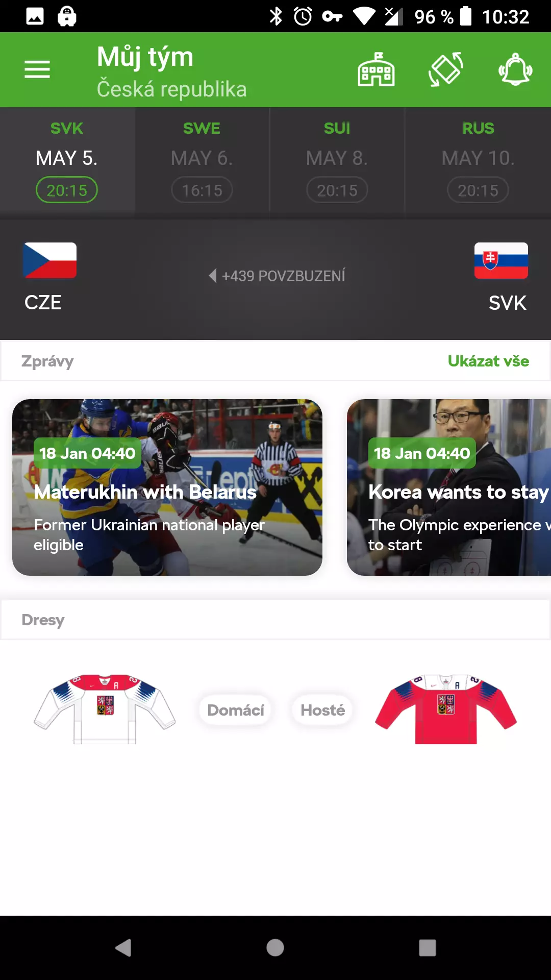Open Android recent apps square button
This screenshot has height=980, width=551.
point(428,948)
